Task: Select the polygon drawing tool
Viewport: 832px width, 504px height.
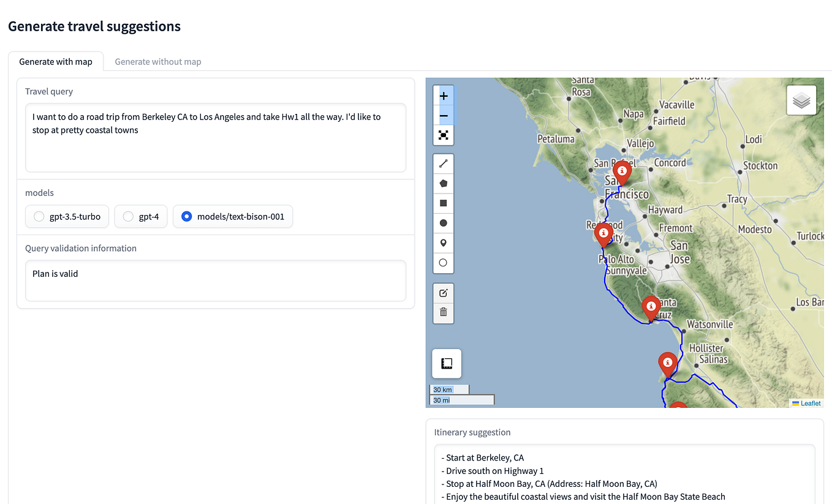Action: [443, 183]
